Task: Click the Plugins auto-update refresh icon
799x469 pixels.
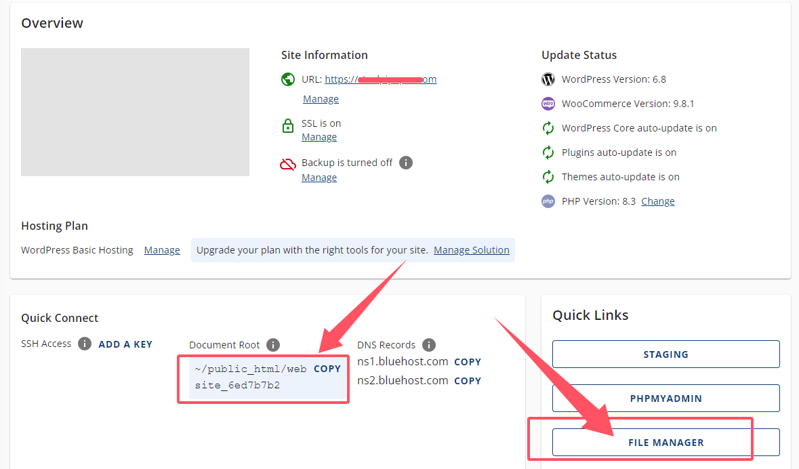Action: tap(548, 153)
